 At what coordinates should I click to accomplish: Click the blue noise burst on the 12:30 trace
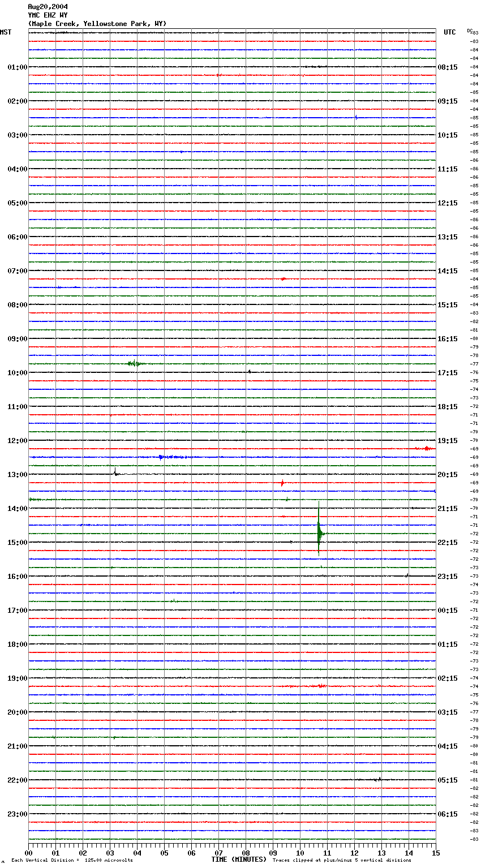pos(173,457)
